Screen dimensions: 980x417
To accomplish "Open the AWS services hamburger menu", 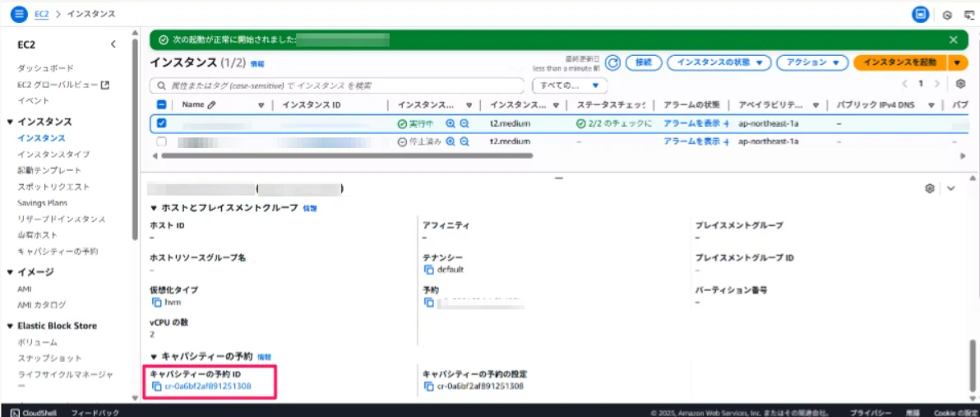I will tap(19, 13).
